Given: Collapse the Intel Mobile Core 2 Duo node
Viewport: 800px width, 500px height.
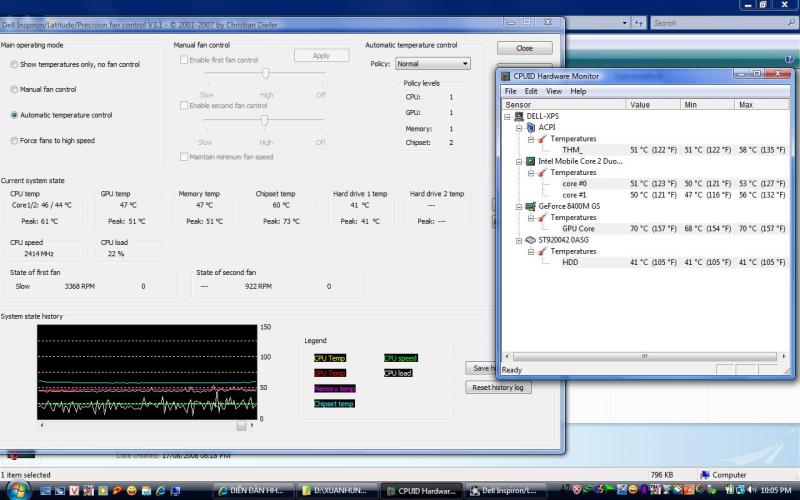Looking at the screenshot, I should 519,161.
